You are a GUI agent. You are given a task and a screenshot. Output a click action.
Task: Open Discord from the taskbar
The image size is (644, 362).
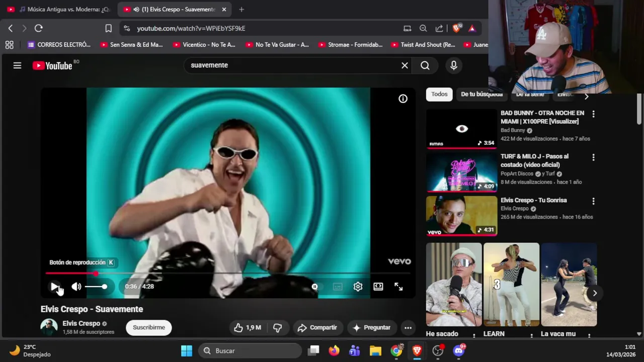(458, 351)
